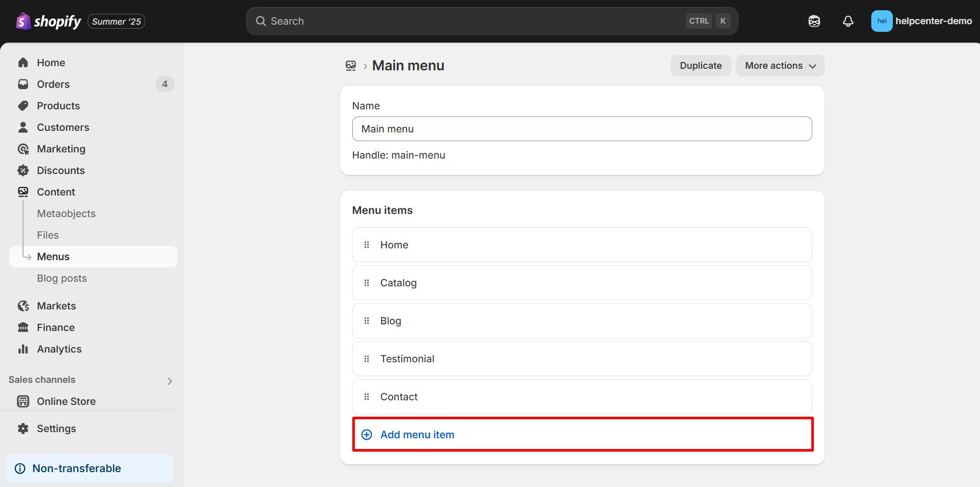The height and width of the screenshot is (487, 980).
Task: Open Blog posts in sidebar
Action: [x=62, y=278]
